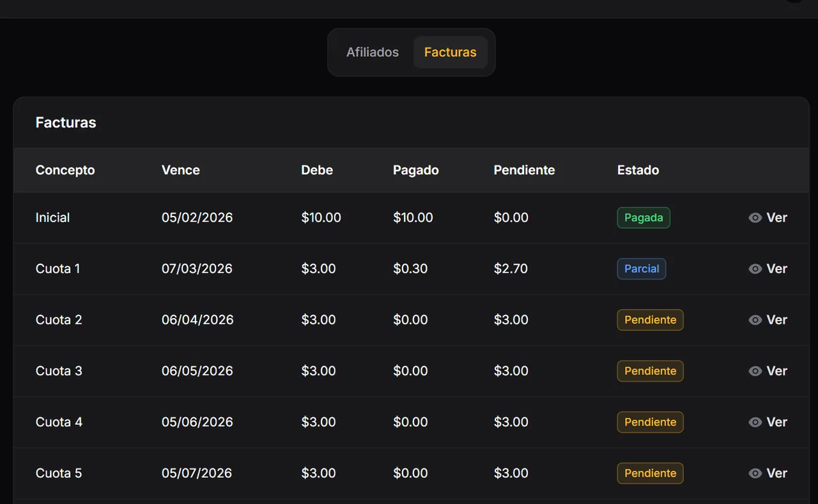Click the eye icon in the Cuota 5 row
Image resolution: width=818 pixels, height=504 pixels.
755,473
